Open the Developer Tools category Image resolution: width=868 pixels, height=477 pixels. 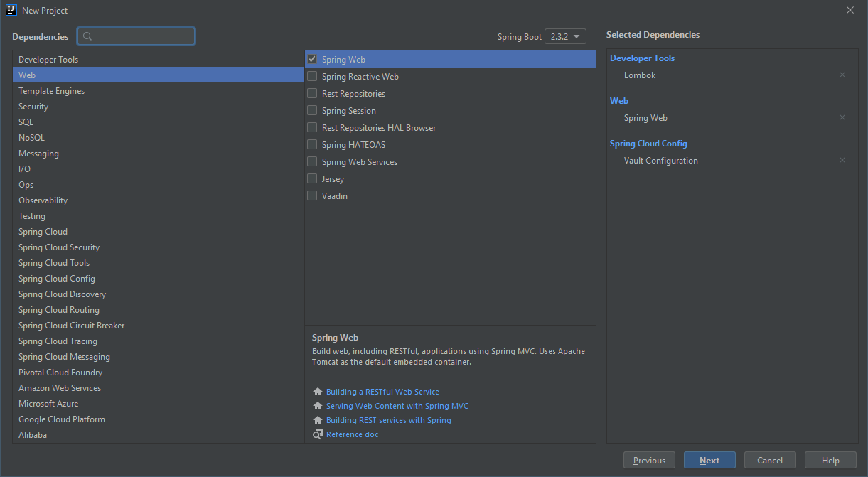[x=48, y=60]
